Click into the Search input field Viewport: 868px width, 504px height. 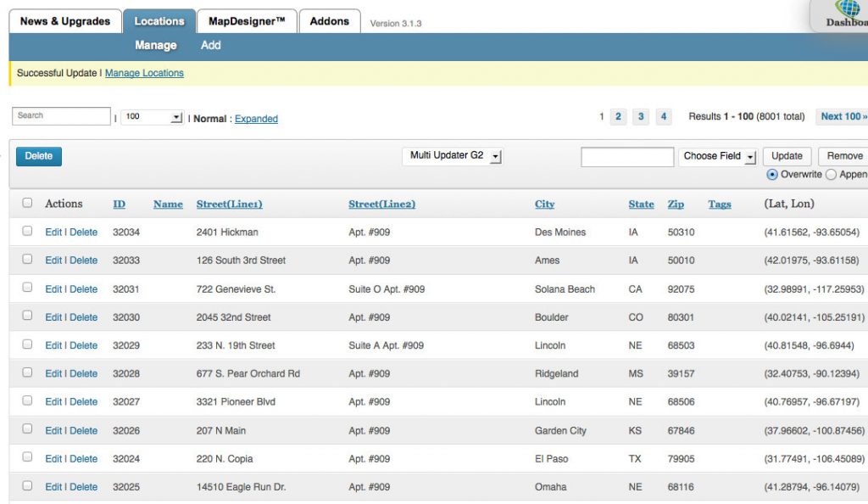click(x=61, y=115)
